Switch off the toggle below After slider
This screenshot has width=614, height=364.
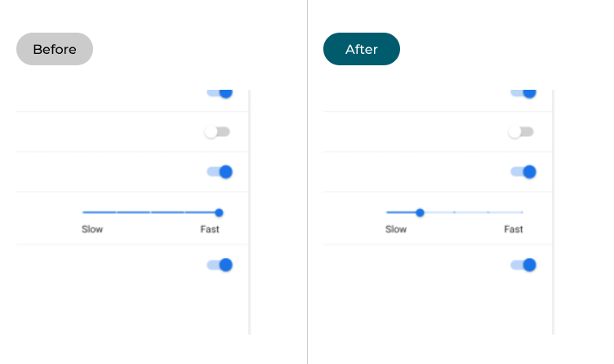[523, 265]
